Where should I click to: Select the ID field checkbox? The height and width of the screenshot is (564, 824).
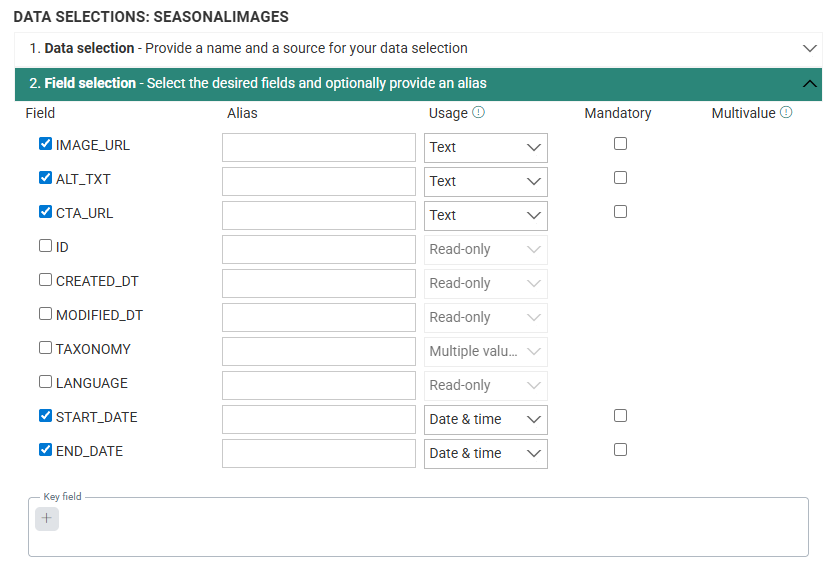(45, 246)
